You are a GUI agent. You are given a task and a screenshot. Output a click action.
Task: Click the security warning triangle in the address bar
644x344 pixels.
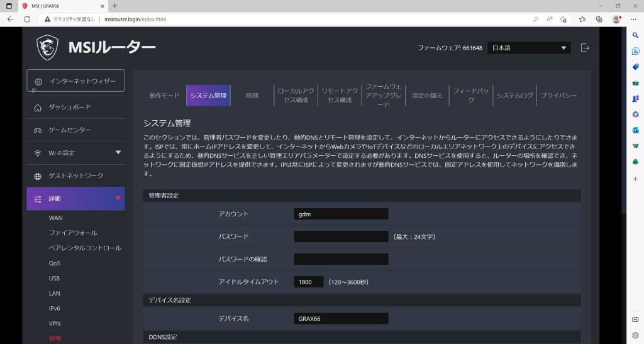(x=48, y=19)
